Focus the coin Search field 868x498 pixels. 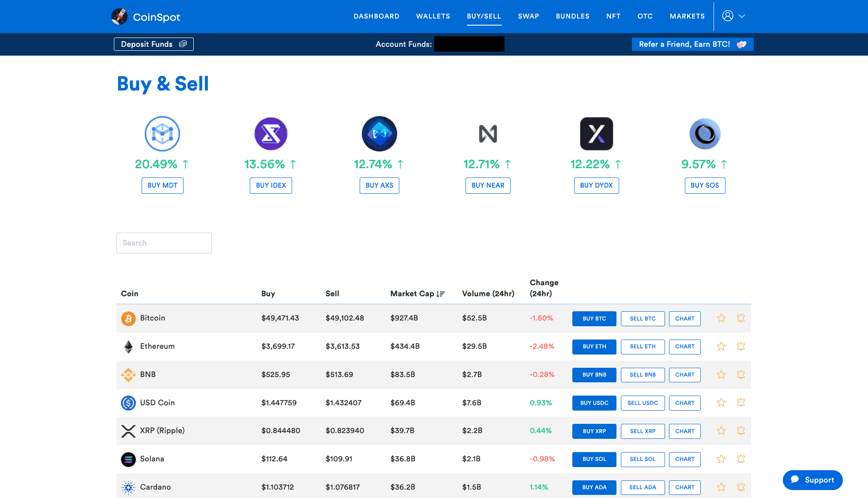(164, 243)
